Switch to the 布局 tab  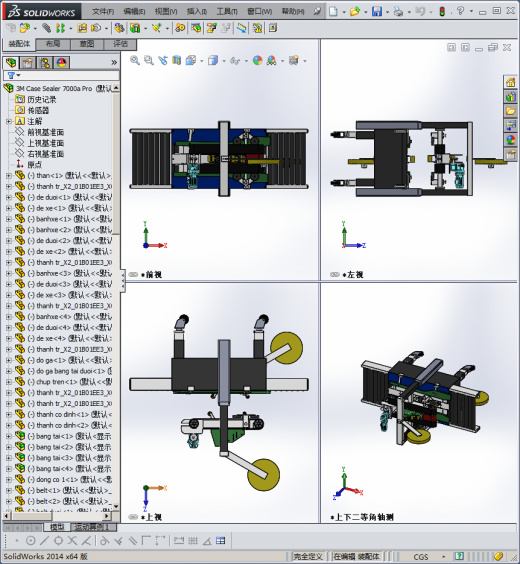[53, 44]
